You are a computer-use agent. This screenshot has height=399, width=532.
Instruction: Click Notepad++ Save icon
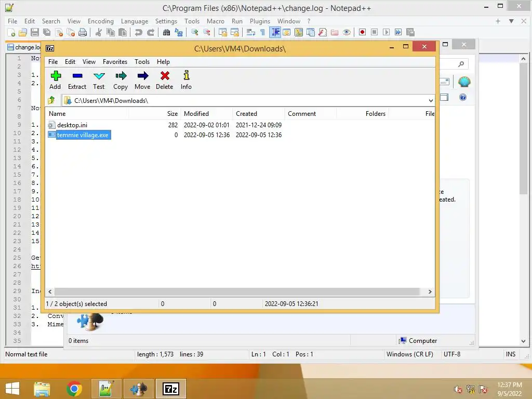35,32
